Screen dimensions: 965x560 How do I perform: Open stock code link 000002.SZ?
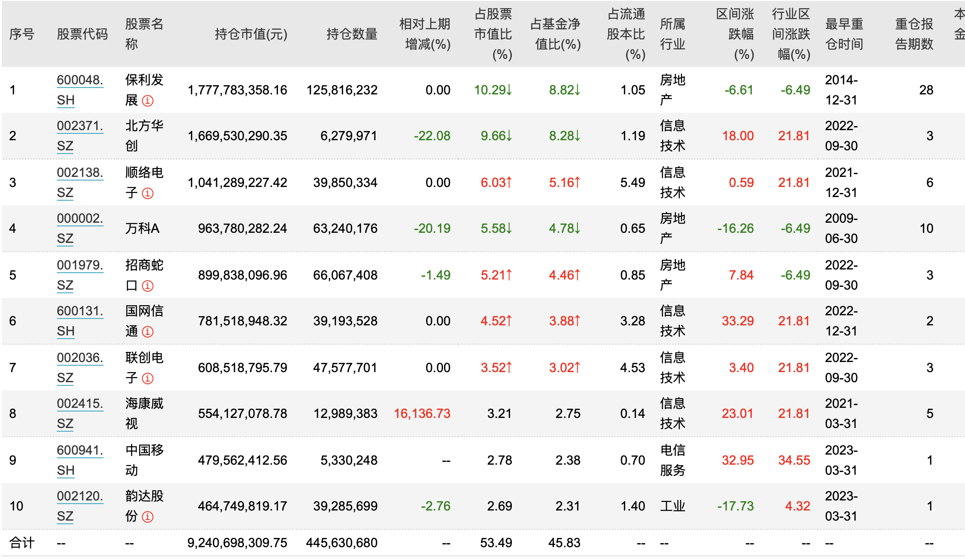80,228
